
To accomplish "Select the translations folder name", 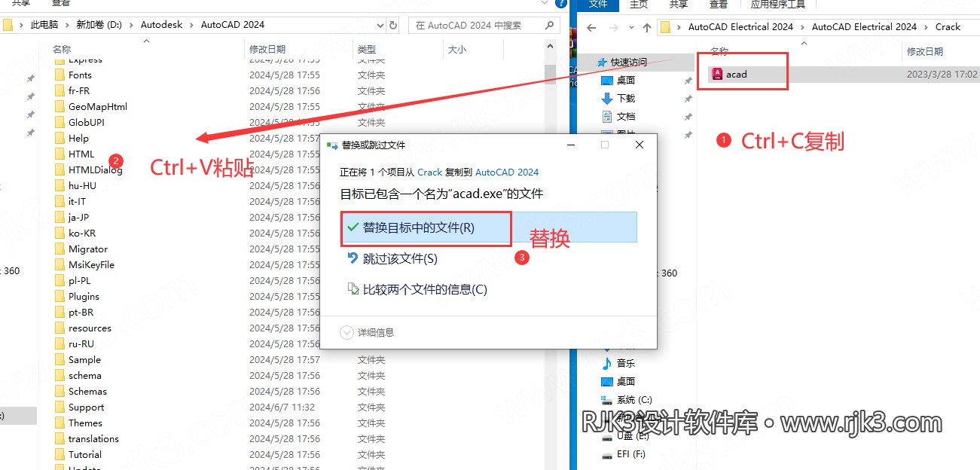I will point(93,438).
